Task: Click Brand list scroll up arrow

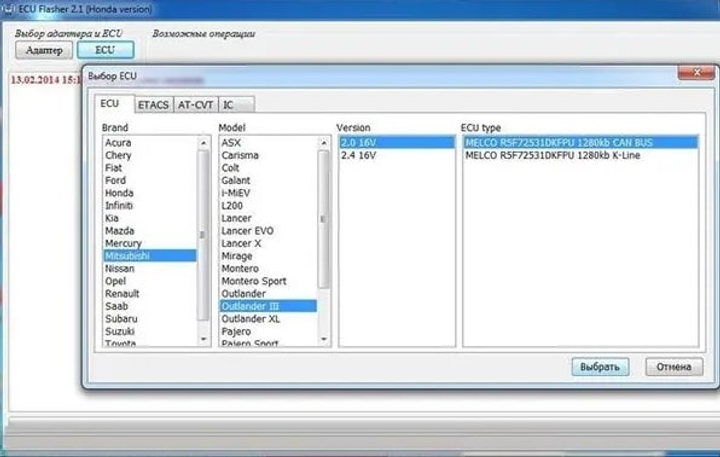Action: [x=203, y=143]
